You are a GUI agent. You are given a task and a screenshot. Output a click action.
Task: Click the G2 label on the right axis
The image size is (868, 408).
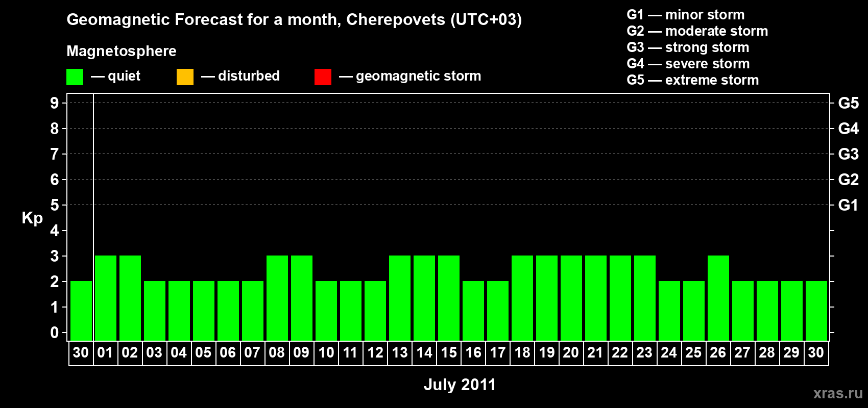(849, 180)
